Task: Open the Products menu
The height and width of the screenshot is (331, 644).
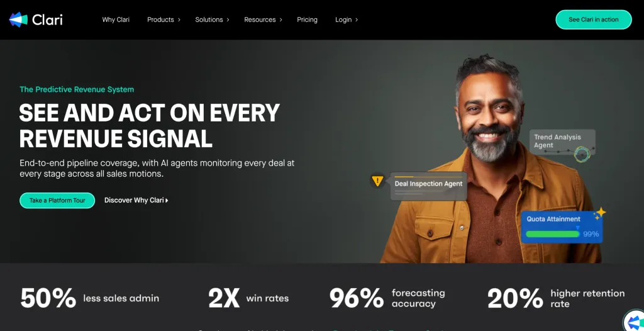Action: coord(160,20)
